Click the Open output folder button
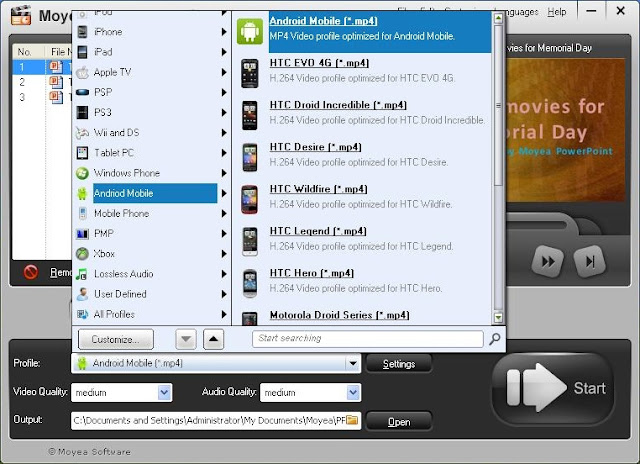Screen dimensions: 640x464 click(399, 422)
